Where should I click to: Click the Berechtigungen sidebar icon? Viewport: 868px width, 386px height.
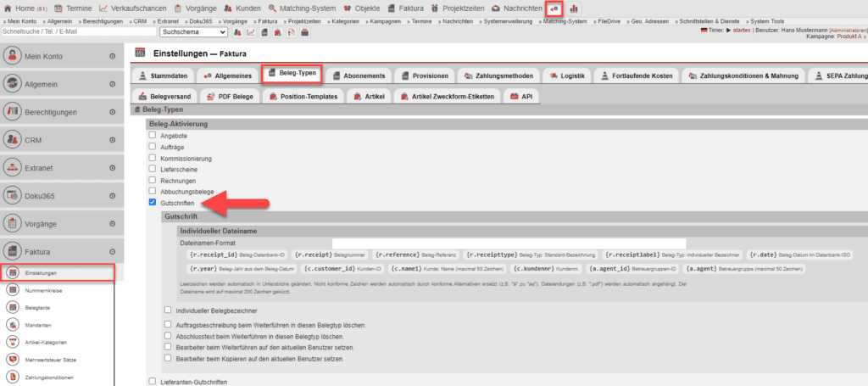click(x=12, y=112)
